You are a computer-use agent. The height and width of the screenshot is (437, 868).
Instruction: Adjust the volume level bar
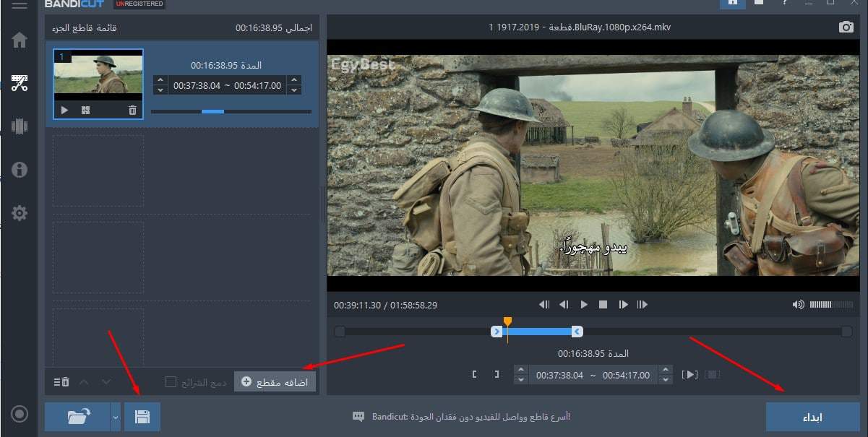click(831, 305)
